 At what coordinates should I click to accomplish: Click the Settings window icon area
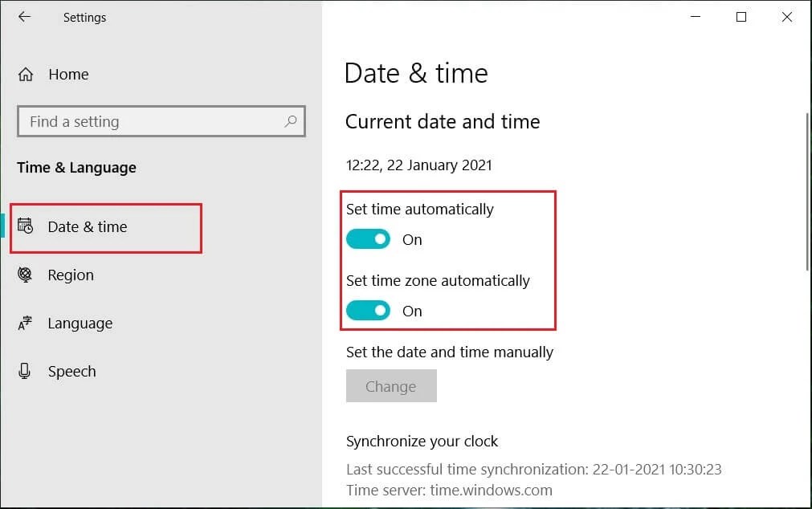click(x=84, y=17)
